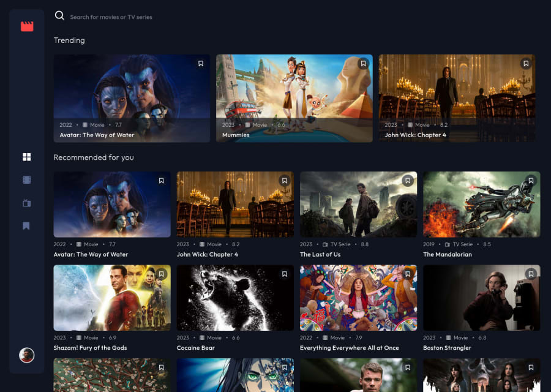This screenshot has height=392, width=551.
Task: Open Everything Everywhere All at Once
Action: 358,298
